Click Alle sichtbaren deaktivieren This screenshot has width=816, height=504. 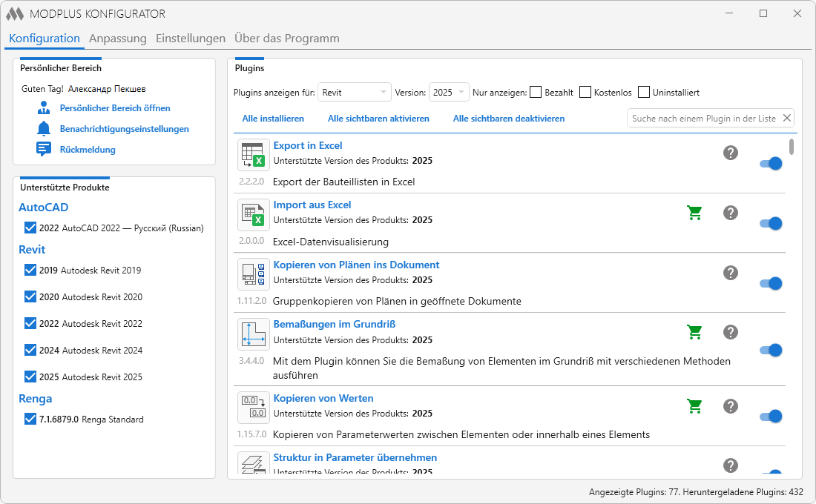(x=508, y=119)
